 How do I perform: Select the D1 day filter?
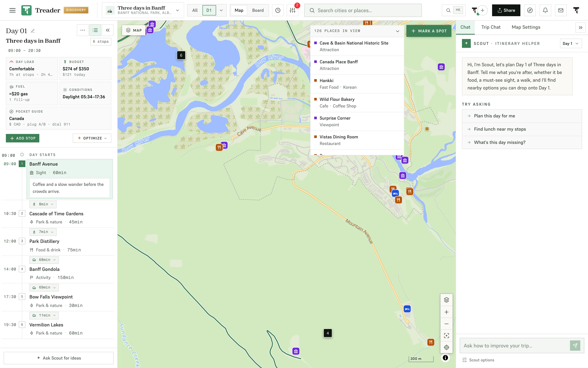(x=209, y=10)
